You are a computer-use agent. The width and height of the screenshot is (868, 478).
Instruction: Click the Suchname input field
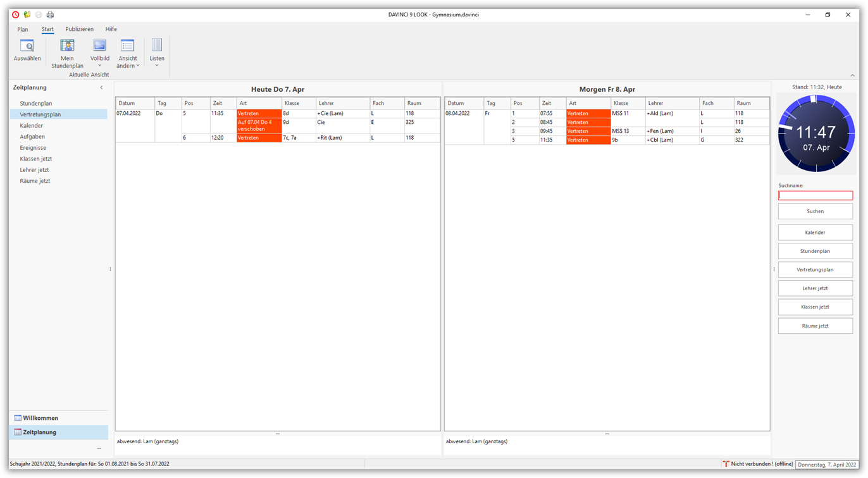point(815,196)
